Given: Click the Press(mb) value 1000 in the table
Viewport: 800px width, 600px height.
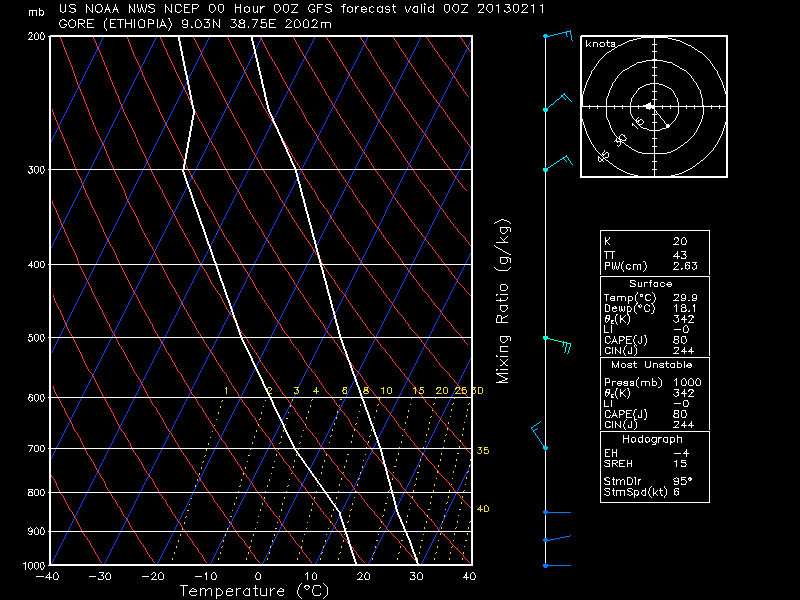Looking at the screenshot, I should tap(687, 382).
